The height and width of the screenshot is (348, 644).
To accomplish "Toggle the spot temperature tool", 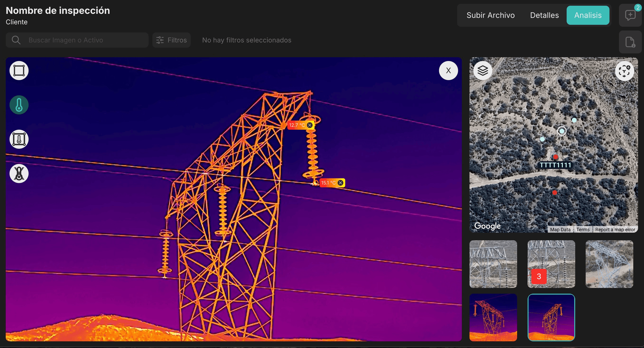I will (19, 105).
